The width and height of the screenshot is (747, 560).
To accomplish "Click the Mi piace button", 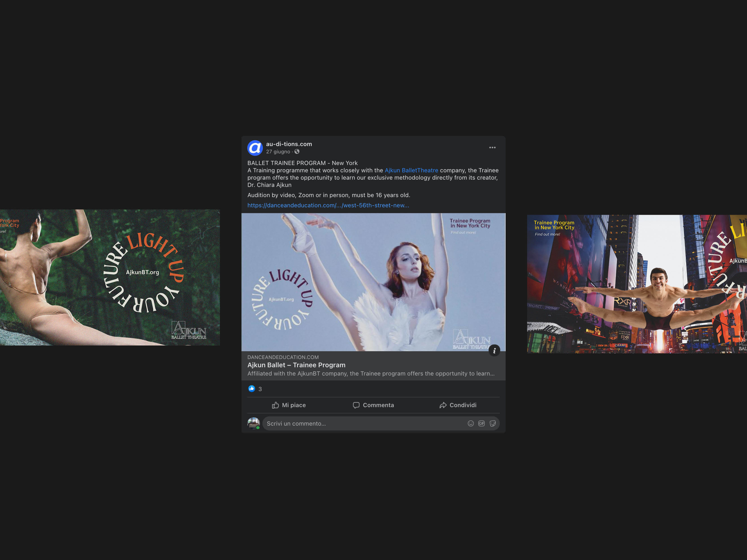I will click(x=289, y=405).
